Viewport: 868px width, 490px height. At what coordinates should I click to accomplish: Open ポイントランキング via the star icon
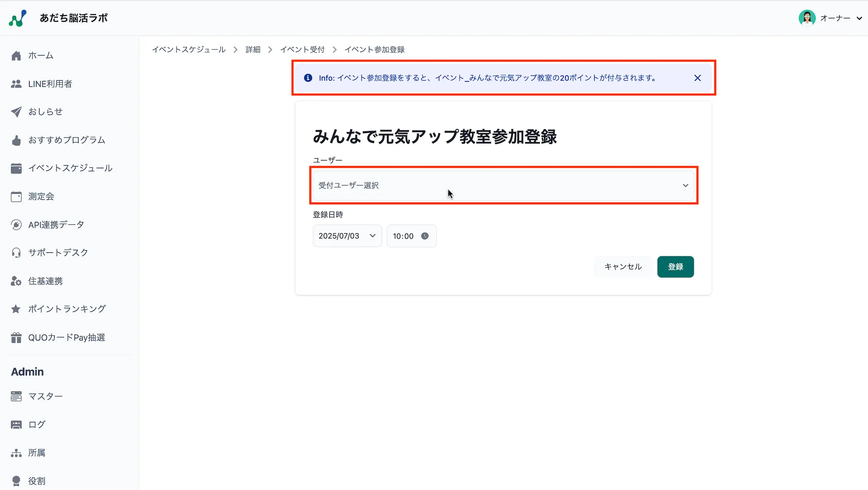tap(16, 309)
